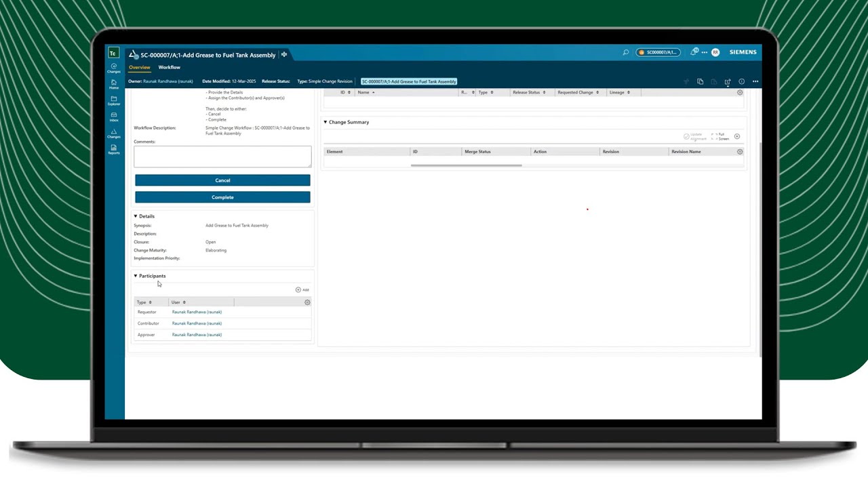Viewport: 868px width, 488px height.
Task: Click the right panel vertical scrollbar
Action: pos(760,251)
